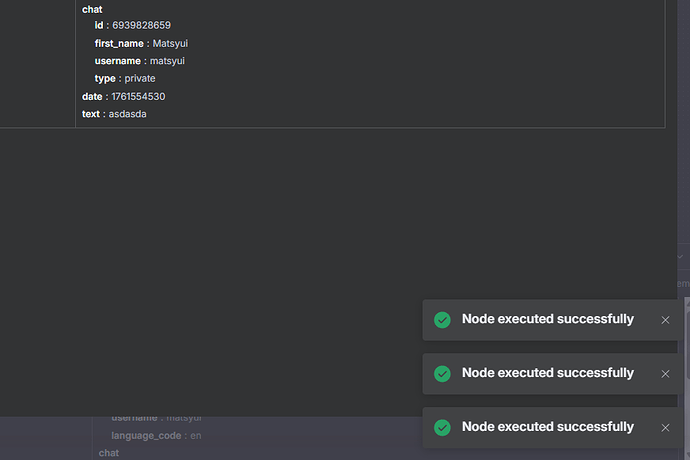
Task: Select the type value private
Action: pos(140,79)
